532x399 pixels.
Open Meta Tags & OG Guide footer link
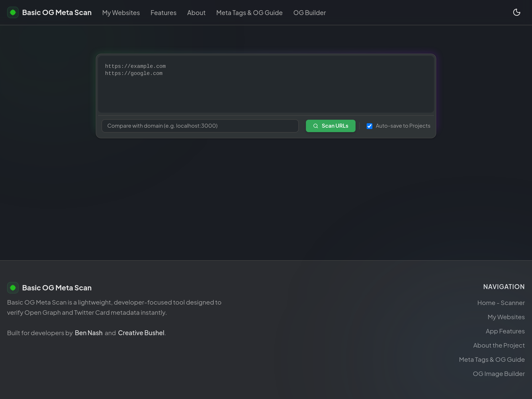[492, 360]
